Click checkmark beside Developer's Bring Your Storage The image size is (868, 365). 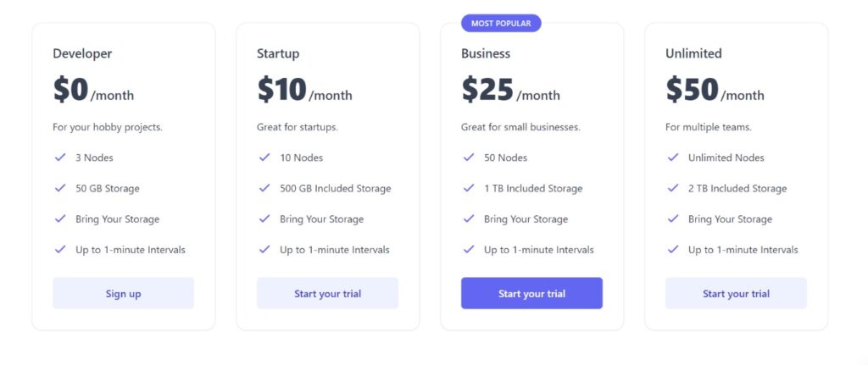pyautogui.click(x=60, y=219)
